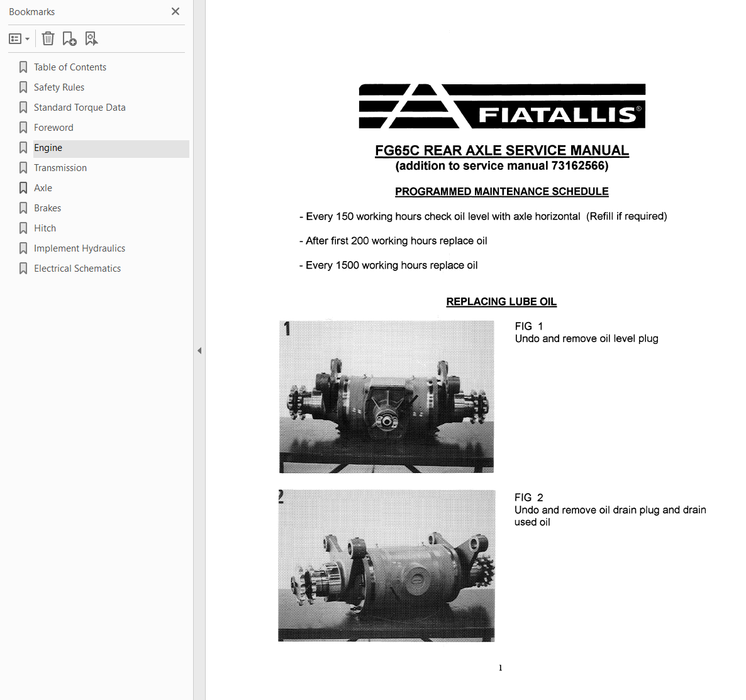Click bookmark icon next to Implement Hydraulics
746x700 pixels.
tap(23, 248)
